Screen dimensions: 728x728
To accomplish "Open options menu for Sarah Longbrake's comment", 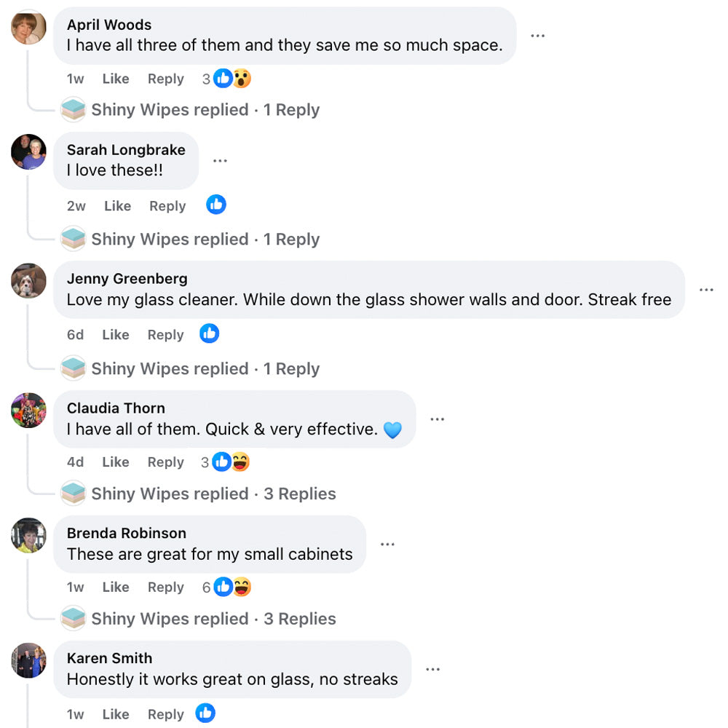I will 220,161.
